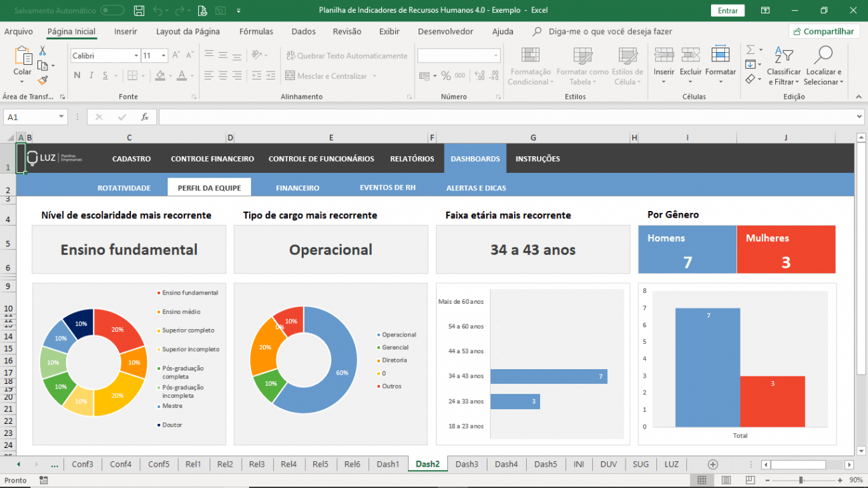The image size is (868, 488).
Task: Open the font size 11 dropdown
Action: 163,56
